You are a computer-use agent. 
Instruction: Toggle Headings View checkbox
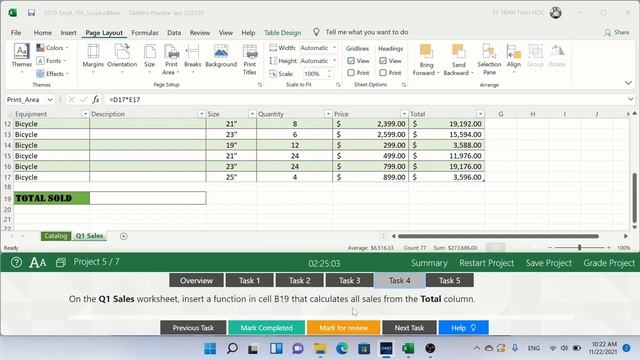click(382, 61)
